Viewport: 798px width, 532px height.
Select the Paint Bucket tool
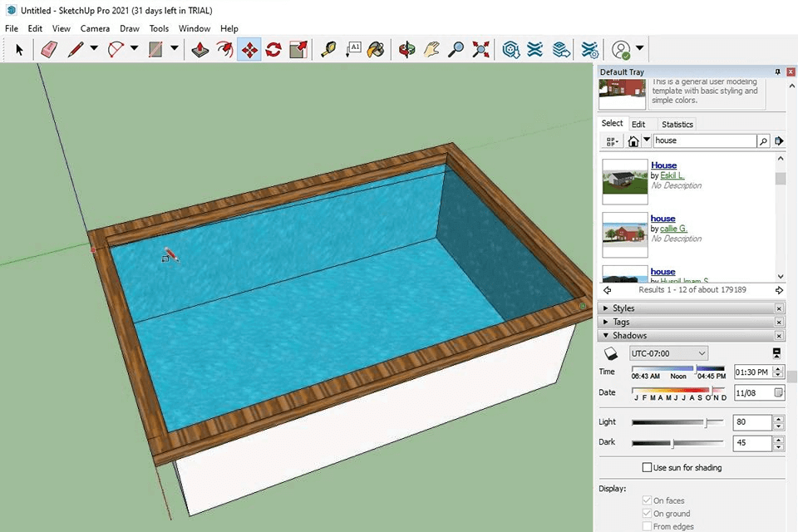pos(377,50)
